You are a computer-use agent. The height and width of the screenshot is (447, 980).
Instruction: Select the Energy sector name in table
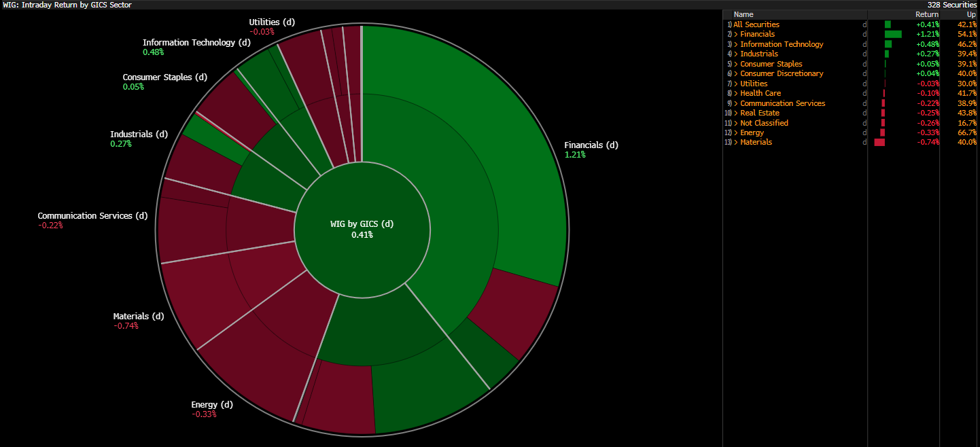[752, 132]
